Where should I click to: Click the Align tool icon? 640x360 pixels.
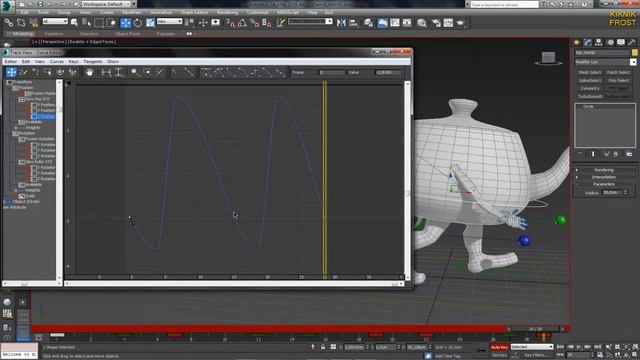(353, 23)
